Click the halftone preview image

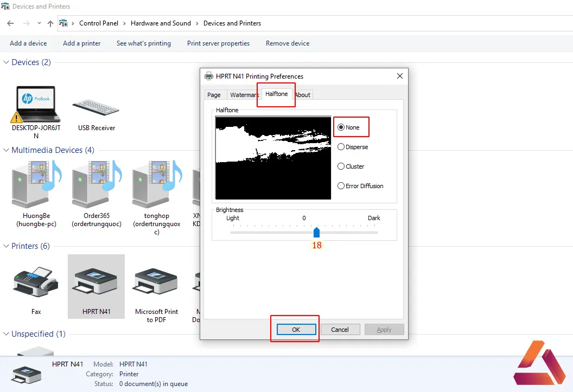point(273,158)
